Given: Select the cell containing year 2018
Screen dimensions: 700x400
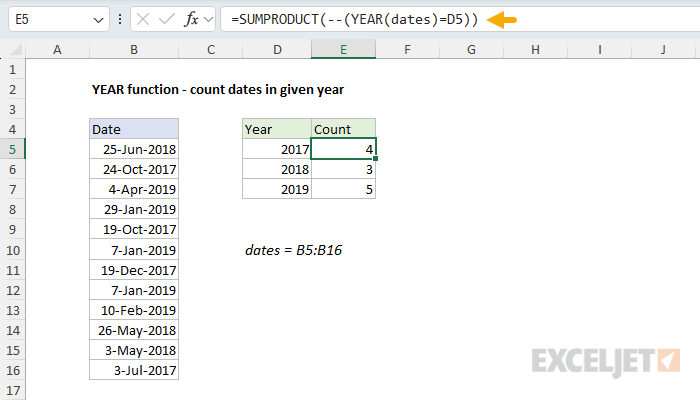Looking at the screenshot, I should pyautogui.click(x=277, y=169).
